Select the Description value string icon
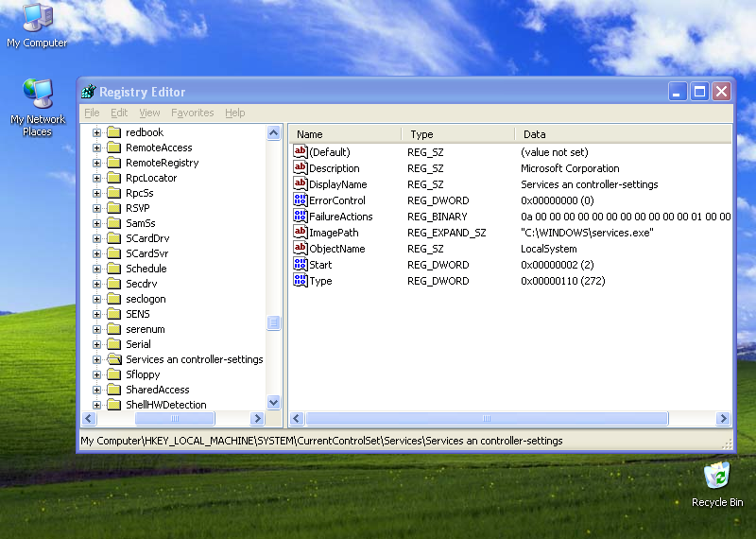This screenshot has height=539, width=756. [300, 168]
